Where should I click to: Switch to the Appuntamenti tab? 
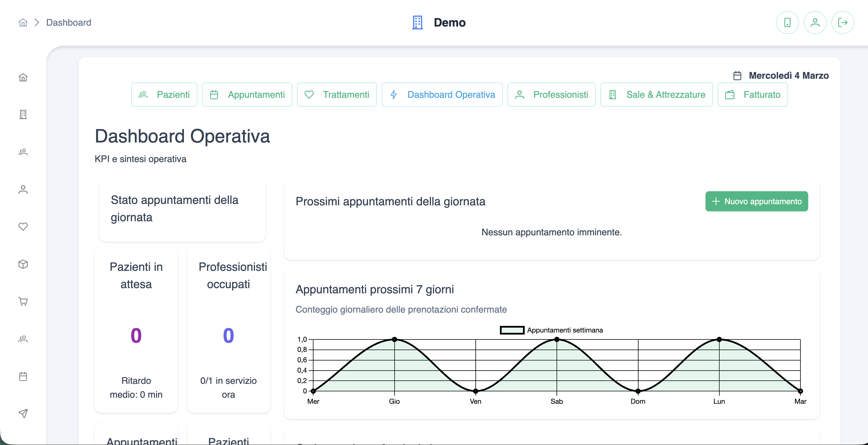(x=247, y=95)
